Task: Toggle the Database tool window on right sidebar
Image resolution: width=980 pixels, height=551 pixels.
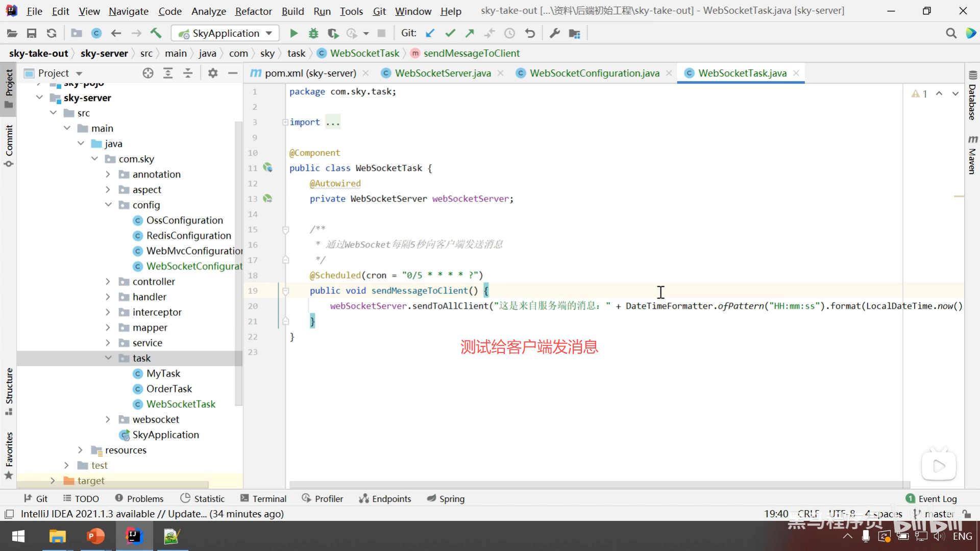Action: coord(972,96)
